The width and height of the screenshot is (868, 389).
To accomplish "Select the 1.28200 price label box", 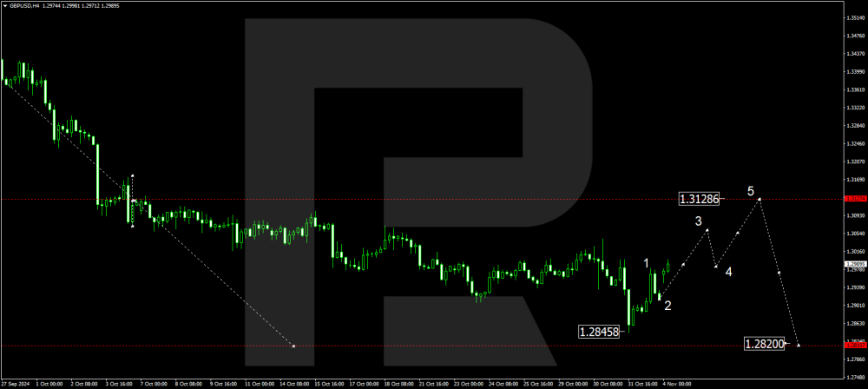I will [x=765, y=344].
